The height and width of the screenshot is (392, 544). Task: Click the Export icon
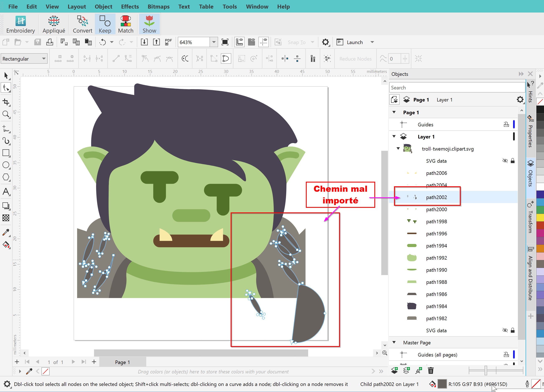pyautogui.click(x=156, y=42)
